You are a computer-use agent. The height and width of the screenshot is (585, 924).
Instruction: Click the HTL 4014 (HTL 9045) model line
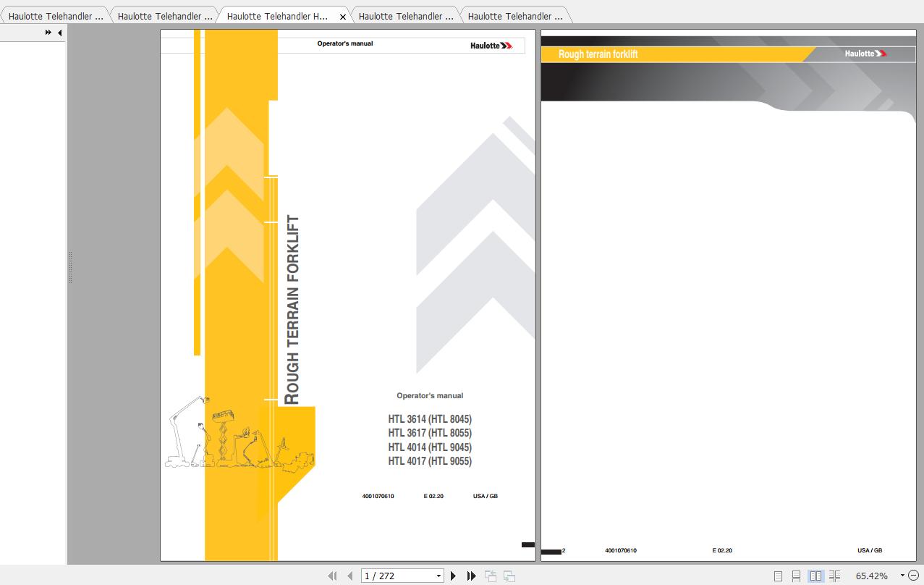tap(430, 447)
